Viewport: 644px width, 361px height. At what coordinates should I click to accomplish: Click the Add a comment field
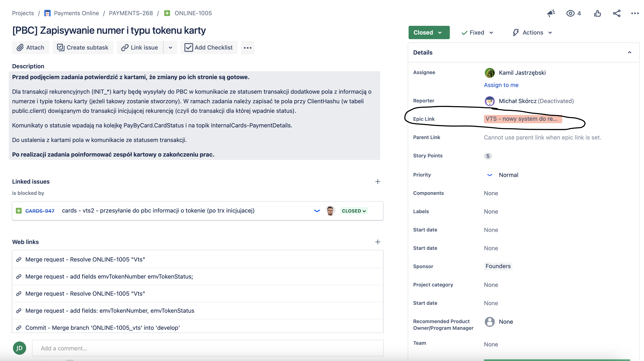(208, 348)
